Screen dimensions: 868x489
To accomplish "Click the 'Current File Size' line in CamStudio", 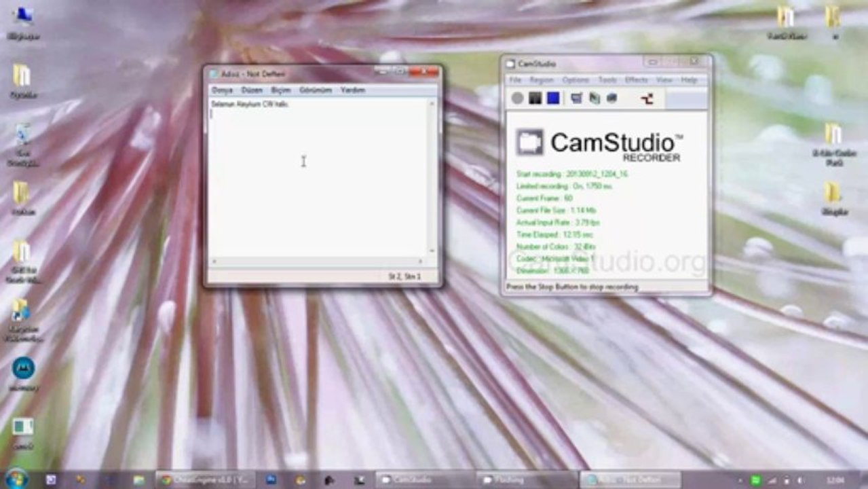I will point(556,211).
